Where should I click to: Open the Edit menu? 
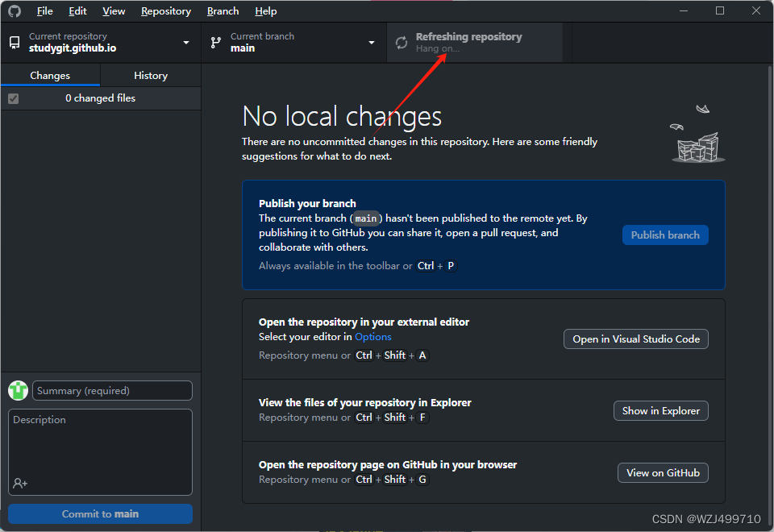point(77,10)
